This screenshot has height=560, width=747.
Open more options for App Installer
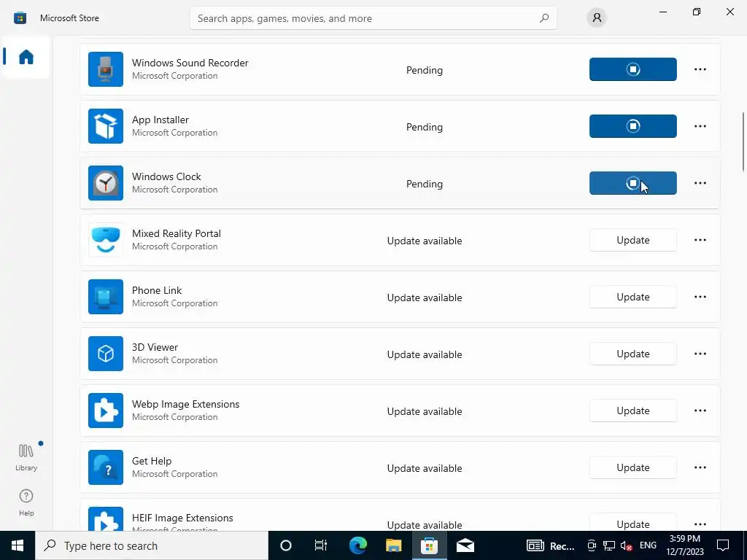pyautogui.click(x=700, y=126)
